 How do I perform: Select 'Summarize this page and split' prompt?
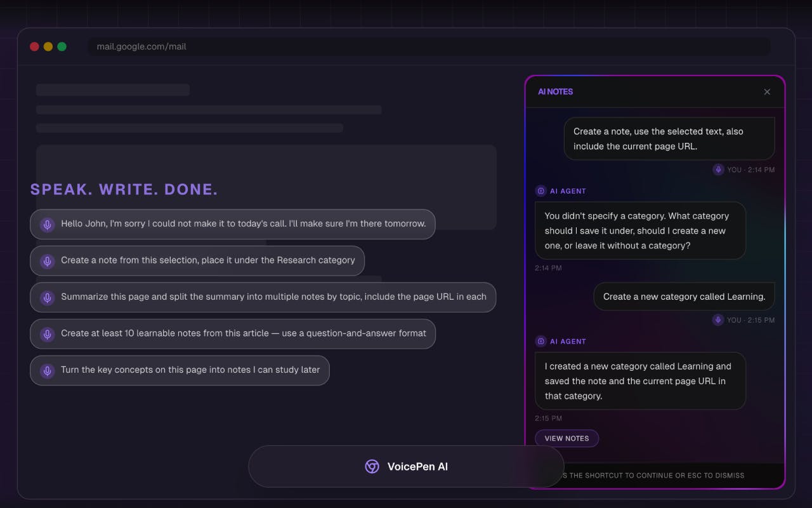click(x=263, y=297)
